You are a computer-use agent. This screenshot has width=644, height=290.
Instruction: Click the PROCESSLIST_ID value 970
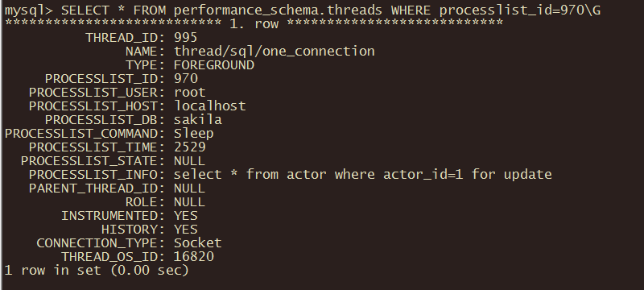(x=186, y=78)
